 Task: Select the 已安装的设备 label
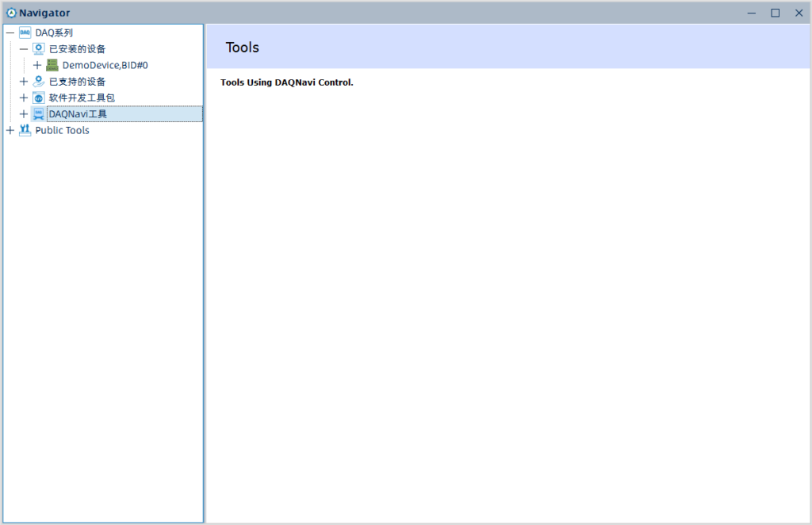(x=77, y=49)
